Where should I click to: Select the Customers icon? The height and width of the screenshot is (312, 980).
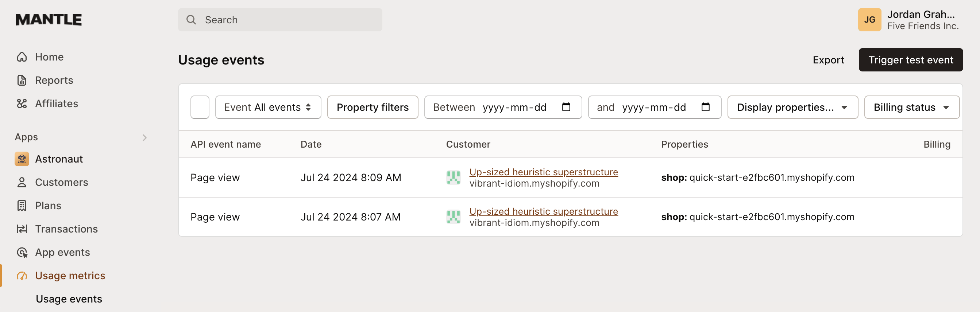pyautogui.click(x=22, y=182)
